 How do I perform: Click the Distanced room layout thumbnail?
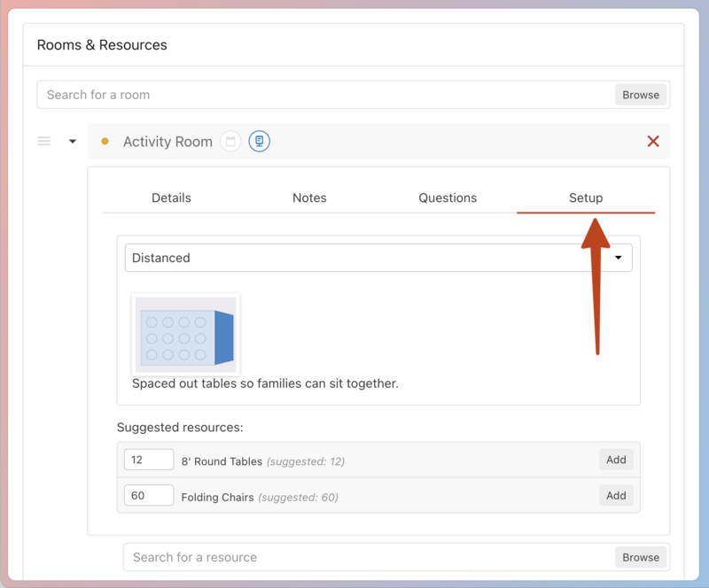coord(186,336)
